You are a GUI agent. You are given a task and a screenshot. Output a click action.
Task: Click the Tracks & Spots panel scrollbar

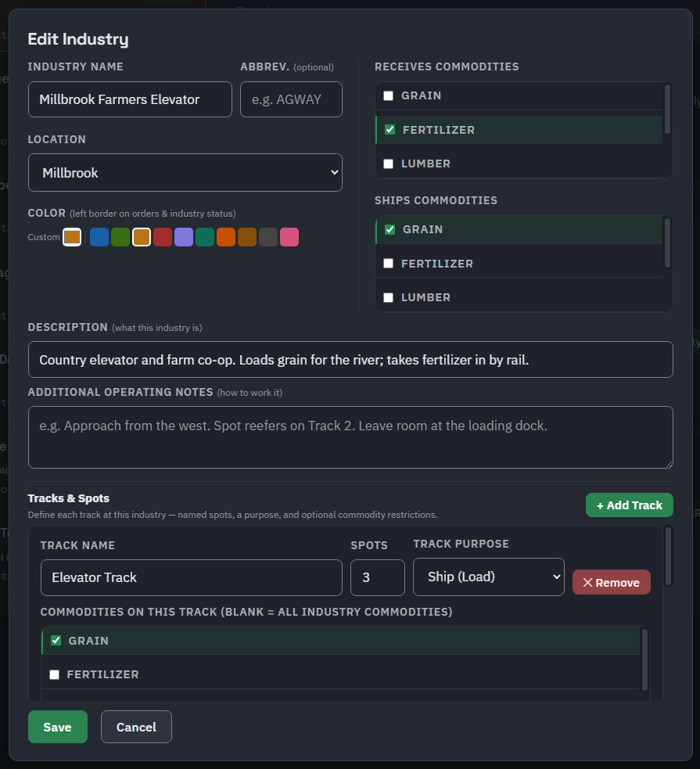(668, 556)
